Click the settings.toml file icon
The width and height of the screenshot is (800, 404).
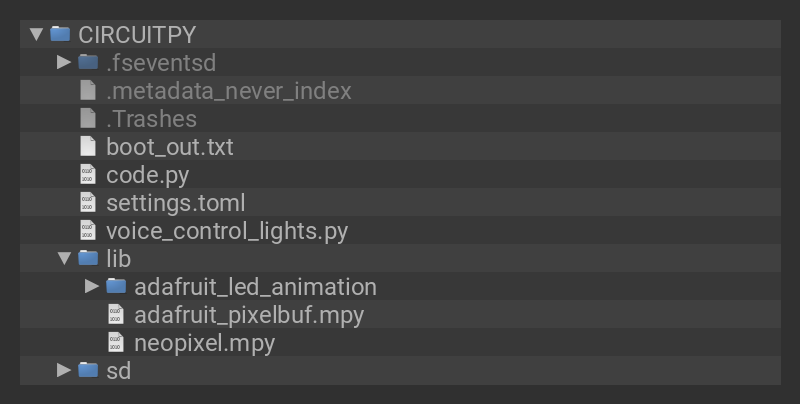(x=88, y=203)
